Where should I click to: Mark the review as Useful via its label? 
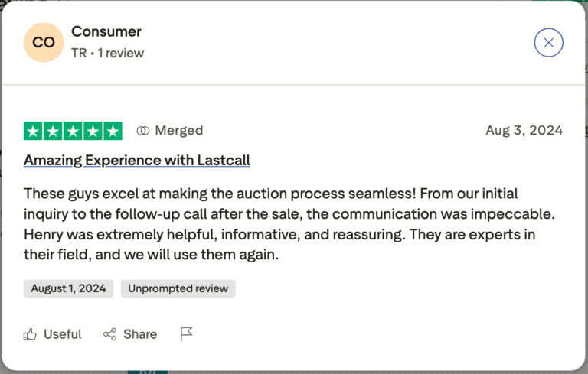click(62, 334)
